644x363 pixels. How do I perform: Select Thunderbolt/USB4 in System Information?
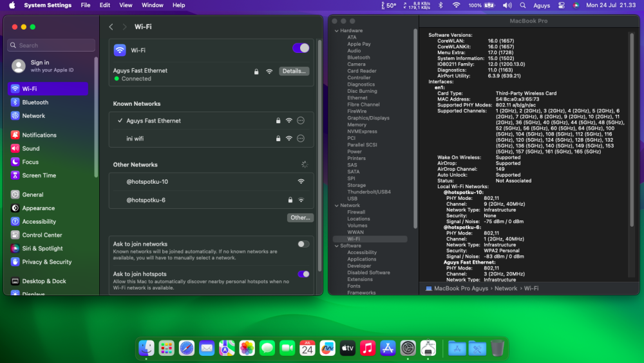point(369,192)
